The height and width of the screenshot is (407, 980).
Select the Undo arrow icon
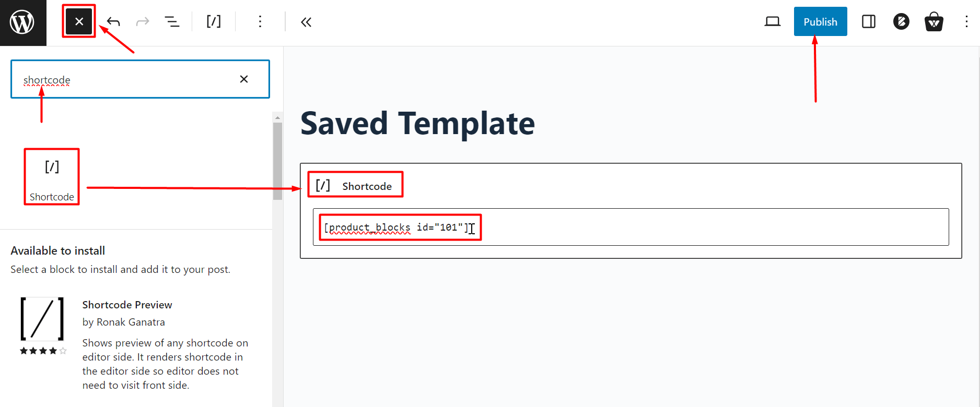tap(113, 21)
